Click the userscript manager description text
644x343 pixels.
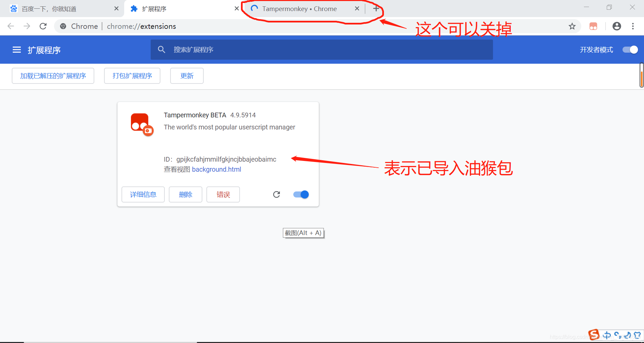click(230, 127)
